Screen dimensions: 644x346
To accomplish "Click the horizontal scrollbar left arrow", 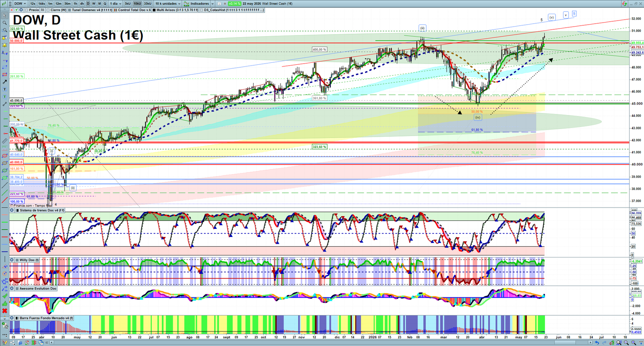I will (52, 342).
